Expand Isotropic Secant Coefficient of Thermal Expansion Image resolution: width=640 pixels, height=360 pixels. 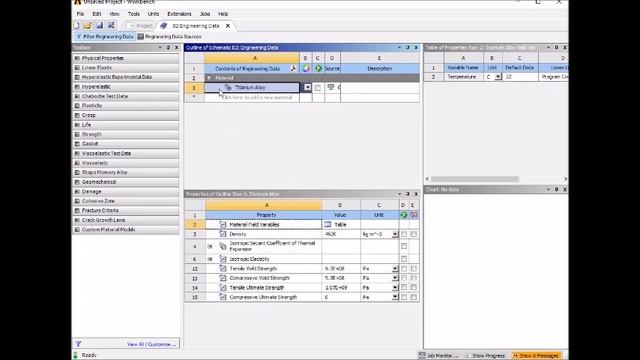click(x=210, y=247)
